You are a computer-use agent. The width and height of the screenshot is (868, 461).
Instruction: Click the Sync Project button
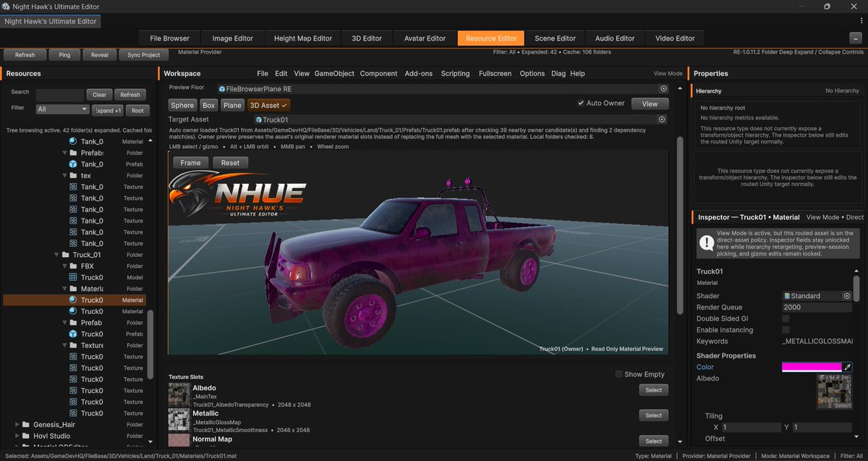(144, 55)
